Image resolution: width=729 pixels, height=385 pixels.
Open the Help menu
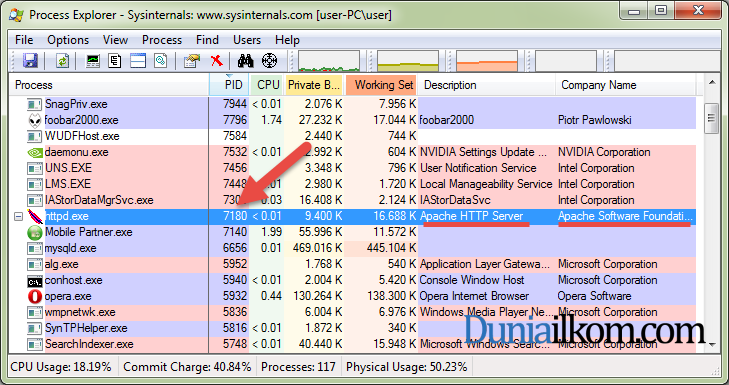tap(287, 40)
